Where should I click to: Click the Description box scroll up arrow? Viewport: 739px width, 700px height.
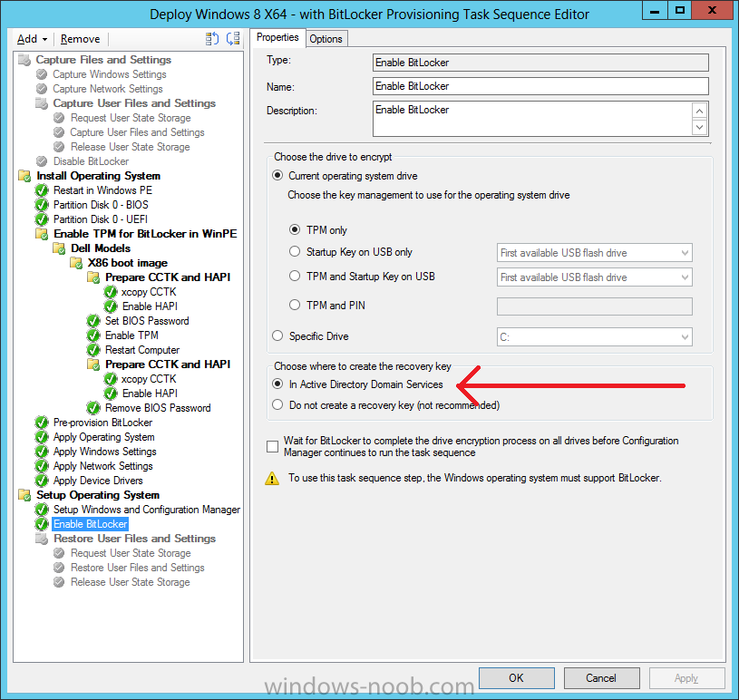pyautogui.click(x=699, y=112)
